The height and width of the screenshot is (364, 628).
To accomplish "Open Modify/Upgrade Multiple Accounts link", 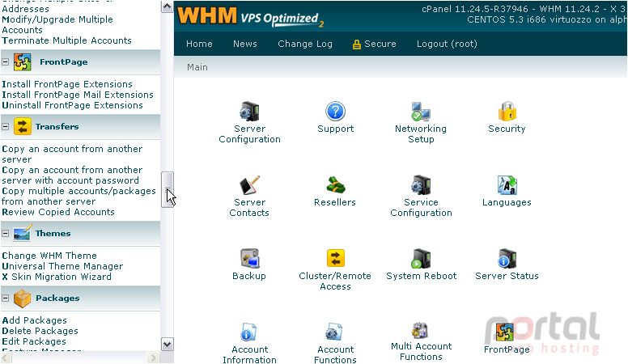I will [57, 24].
